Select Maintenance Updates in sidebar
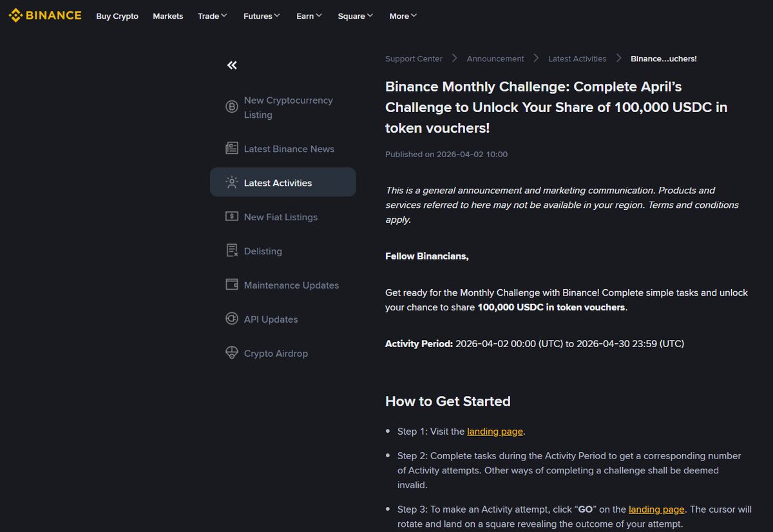This screenshot has height=532, width=773. click(x=283, y=285)
